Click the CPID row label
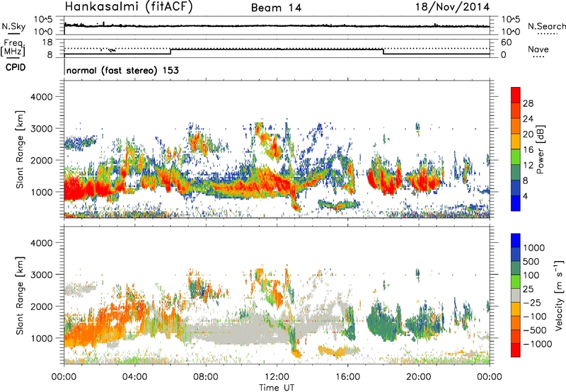 coord(16,67)
